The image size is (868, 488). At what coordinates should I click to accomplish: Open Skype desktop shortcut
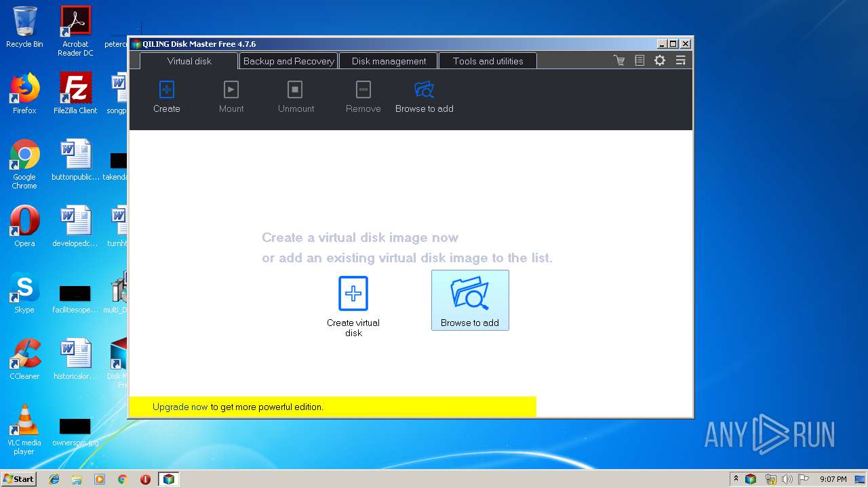pyautogui.click(x=24, y=293)
